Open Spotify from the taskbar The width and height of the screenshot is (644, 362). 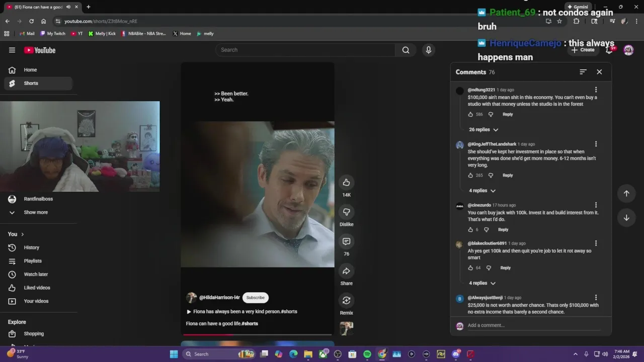click(367, 354)
